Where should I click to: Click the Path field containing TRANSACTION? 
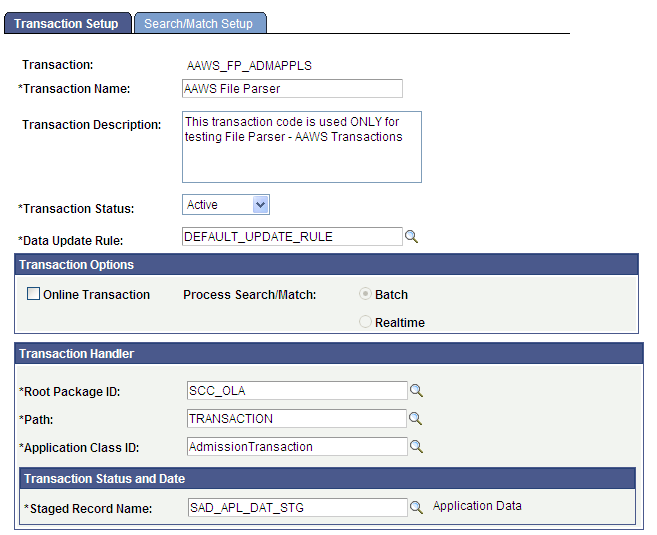pyautogui.click(x=297, y=419)
